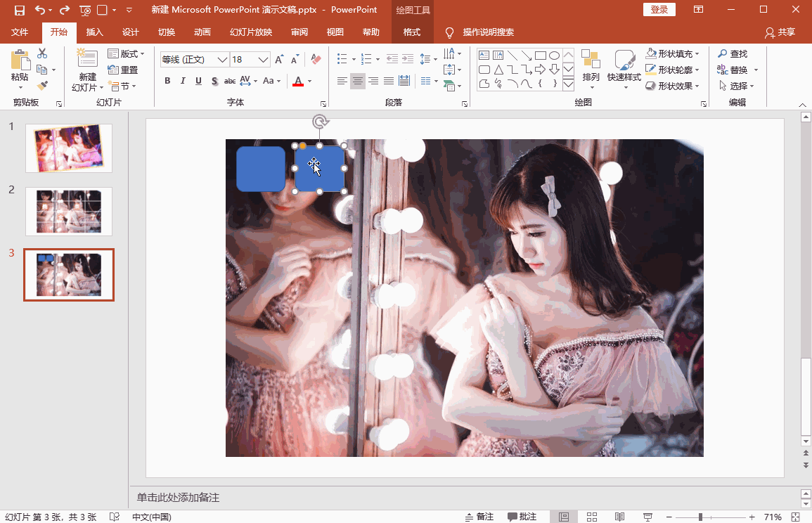
Task: Toggle bold formatting
Action: (167, 81)
